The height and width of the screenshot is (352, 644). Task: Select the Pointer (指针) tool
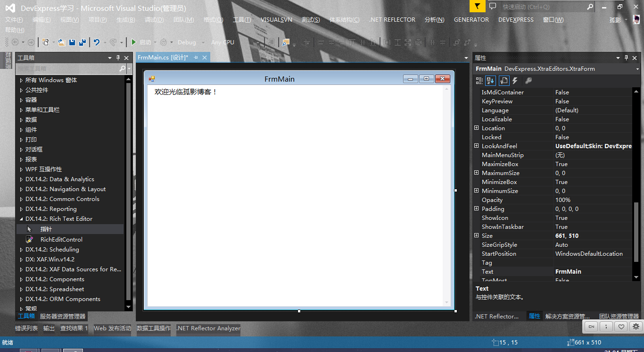(x=46, y=229)
